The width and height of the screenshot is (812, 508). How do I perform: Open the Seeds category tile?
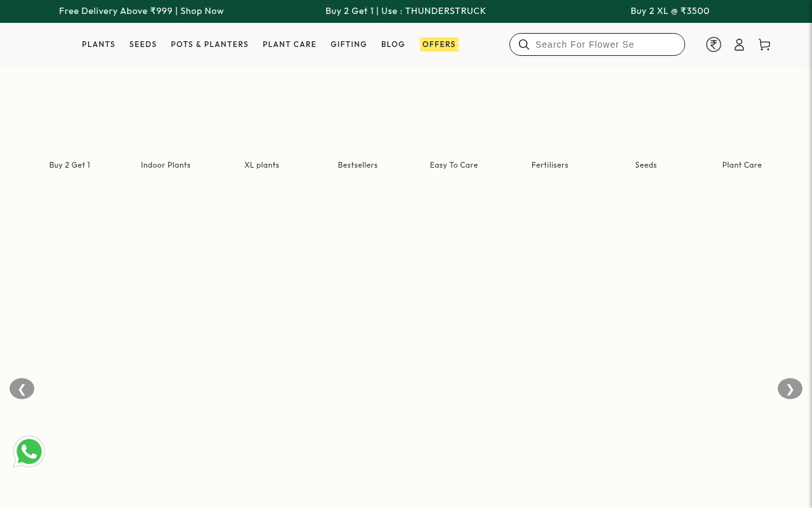pyautogui.click(x=646, y=165)
